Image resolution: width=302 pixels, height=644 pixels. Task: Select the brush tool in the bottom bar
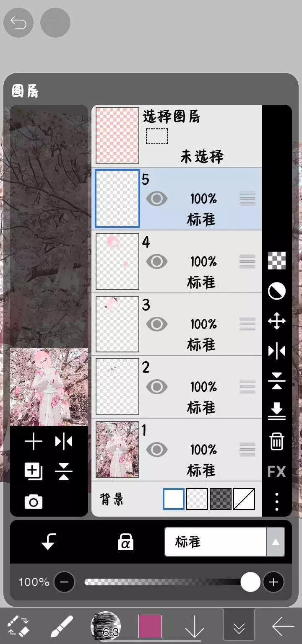[x=62, y=626]
